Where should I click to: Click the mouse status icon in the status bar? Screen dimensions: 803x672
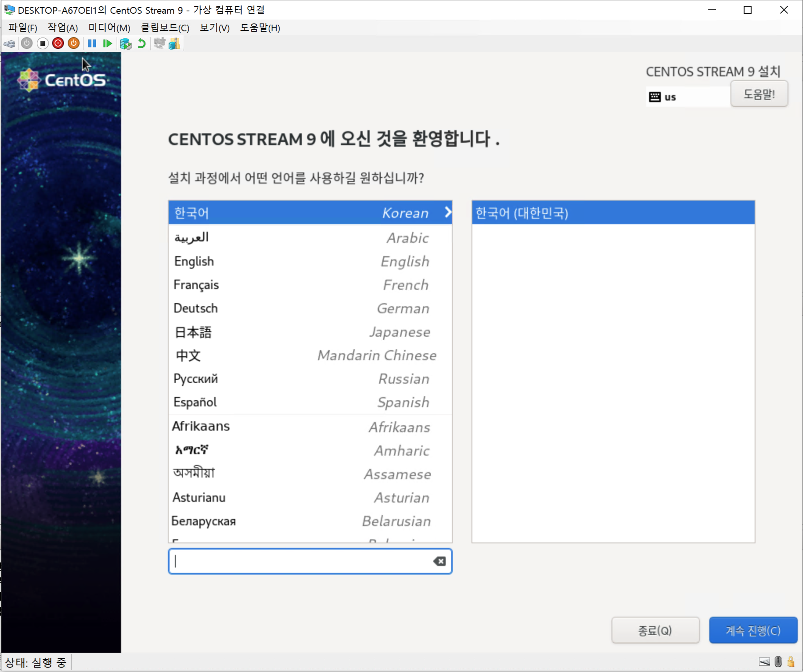[x=778, y=661]
